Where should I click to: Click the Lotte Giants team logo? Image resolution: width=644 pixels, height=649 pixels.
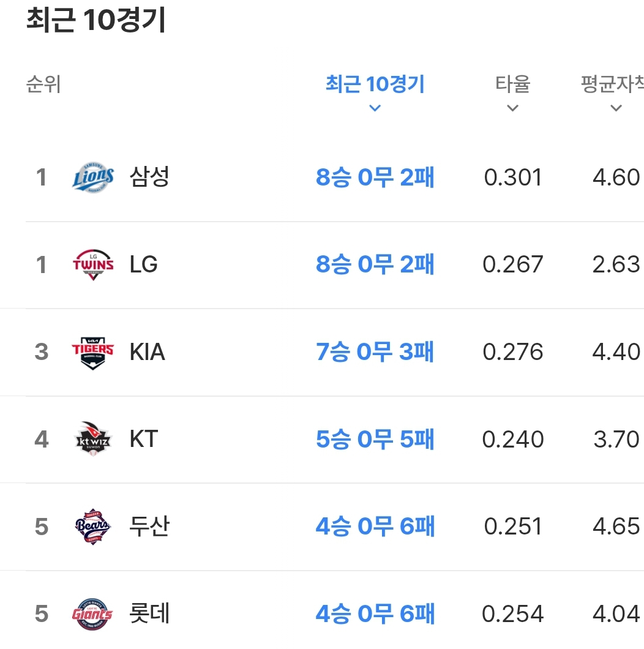tap(93, 613)
